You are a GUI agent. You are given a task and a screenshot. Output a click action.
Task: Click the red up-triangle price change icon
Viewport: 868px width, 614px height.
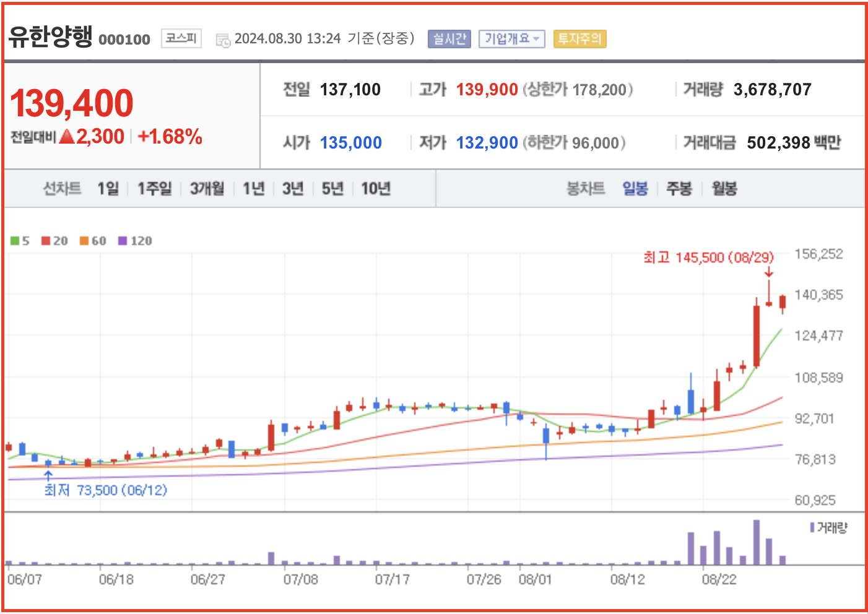coord(67,136)
